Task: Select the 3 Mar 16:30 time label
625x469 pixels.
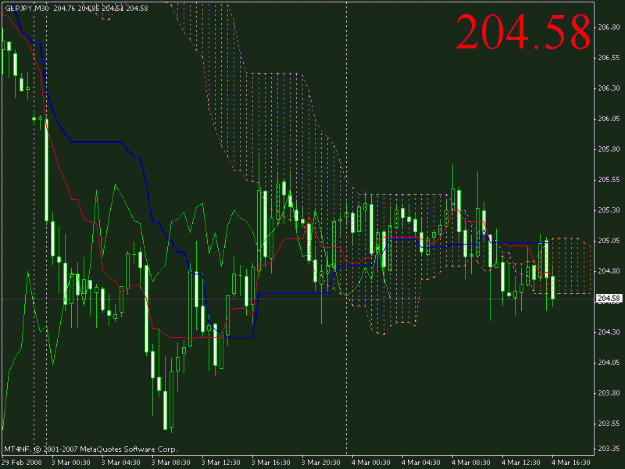Action: click(271, 463)
